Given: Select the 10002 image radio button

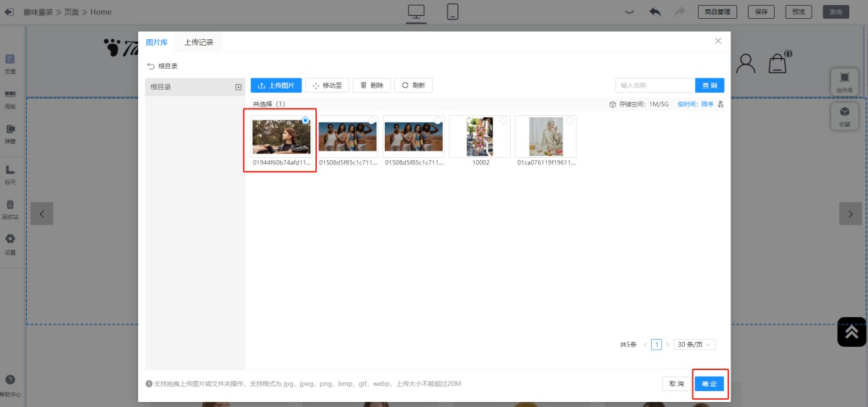Looking at the screenshot, I should 504,120.
